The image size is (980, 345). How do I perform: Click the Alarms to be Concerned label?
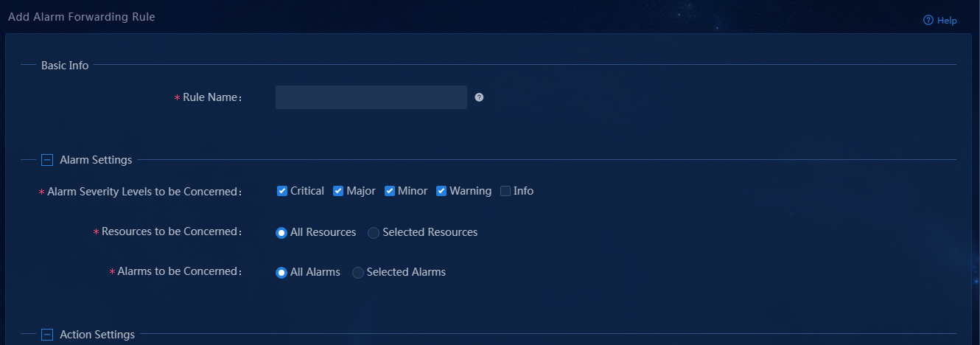(x=180, y=271)
